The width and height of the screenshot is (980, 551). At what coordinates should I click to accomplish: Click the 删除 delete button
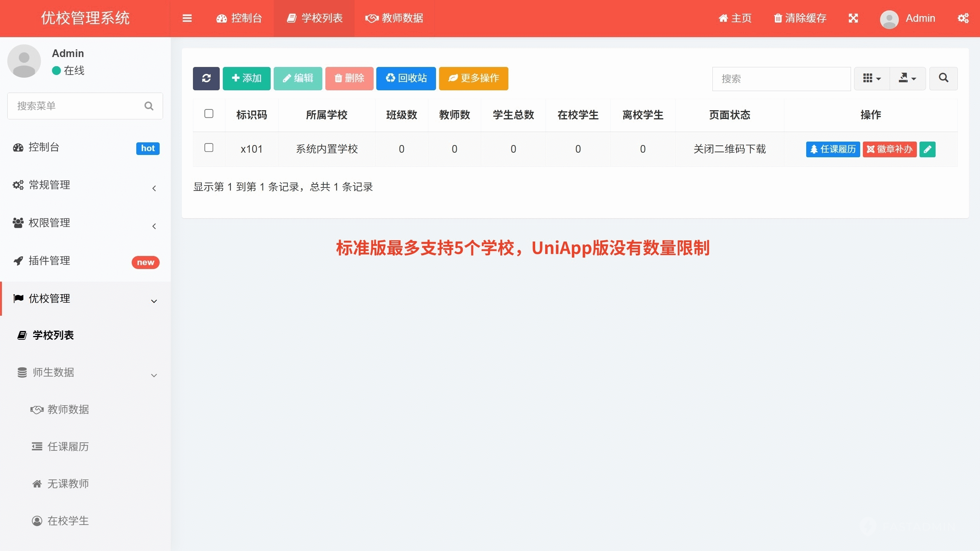pyautogui.click(x=349, y=78)
